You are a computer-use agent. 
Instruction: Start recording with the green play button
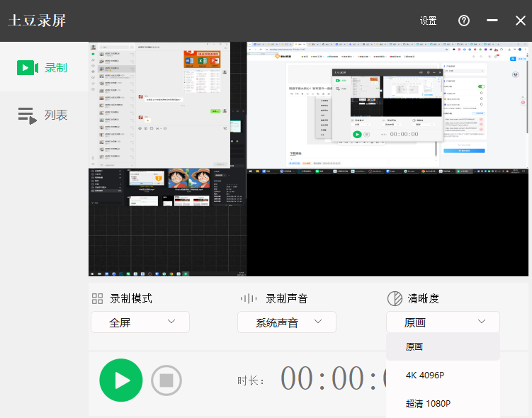(120, 380)
